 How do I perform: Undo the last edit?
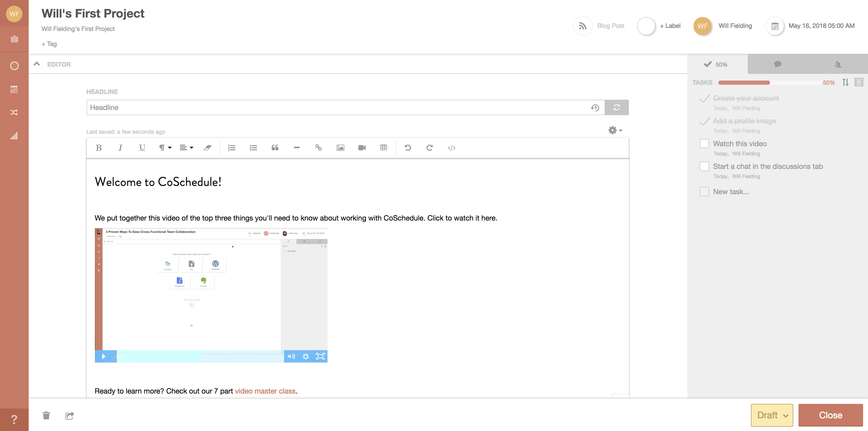click(408, 148)
